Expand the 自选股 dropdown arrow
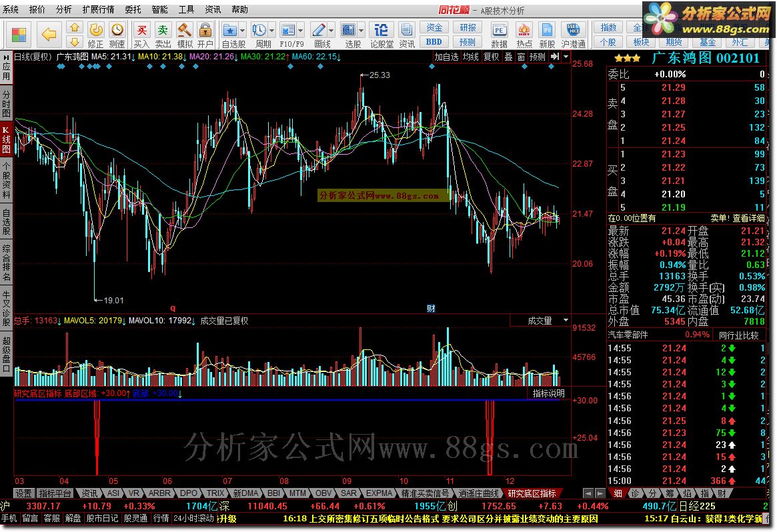The width and height of the screenshot is (777, 532). [x=242, y=30]
